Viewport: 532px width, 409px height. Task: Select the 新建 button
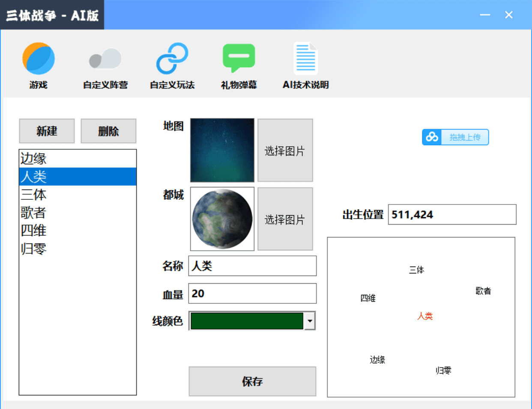tap(47, 131)
